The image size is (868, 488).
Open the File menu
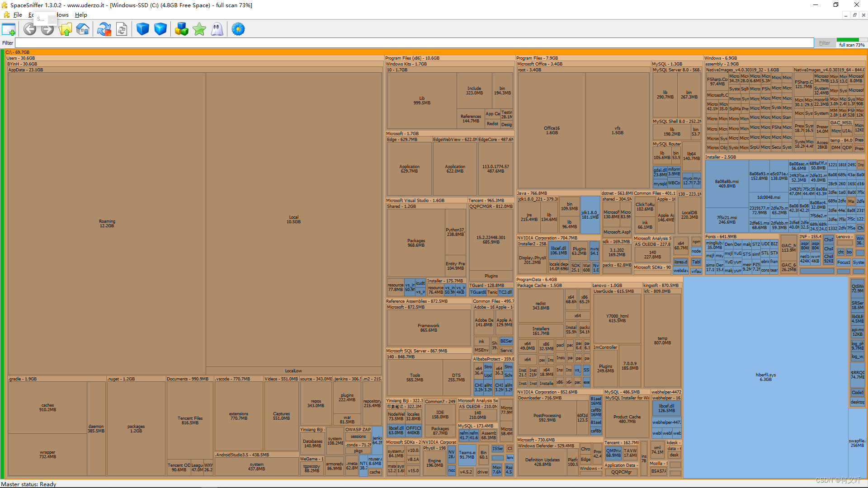(18, 15)
